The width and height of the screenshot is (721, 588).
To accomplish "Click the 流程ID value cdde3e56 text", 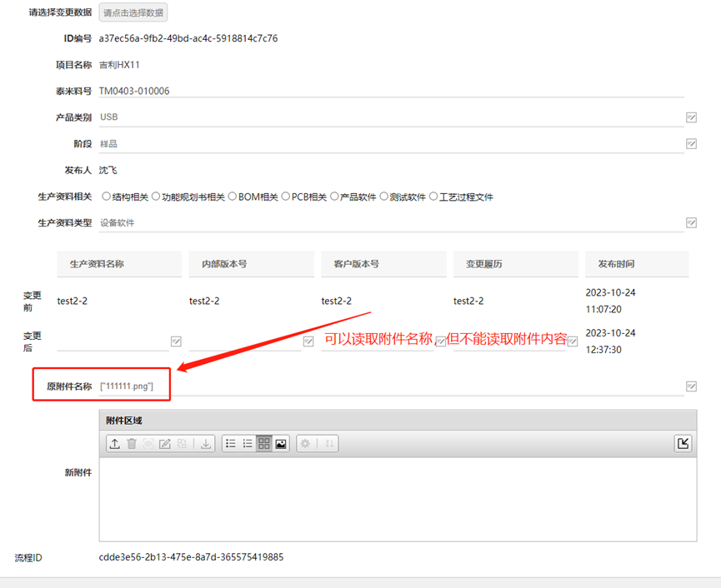I will tap(191, 557).
